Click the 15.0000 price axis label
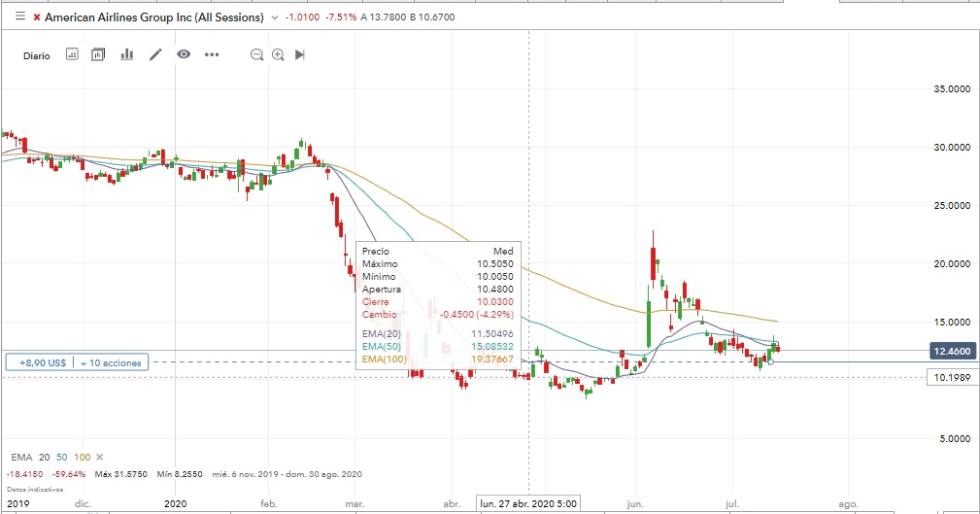980x514 pixels. click(x=952, y=322)
